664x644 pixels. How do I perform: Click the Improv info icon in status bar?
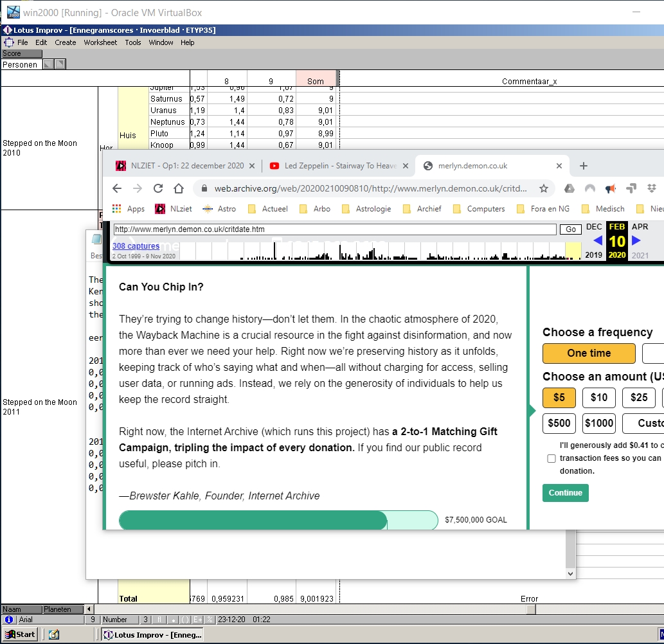(x=8, y=620)
